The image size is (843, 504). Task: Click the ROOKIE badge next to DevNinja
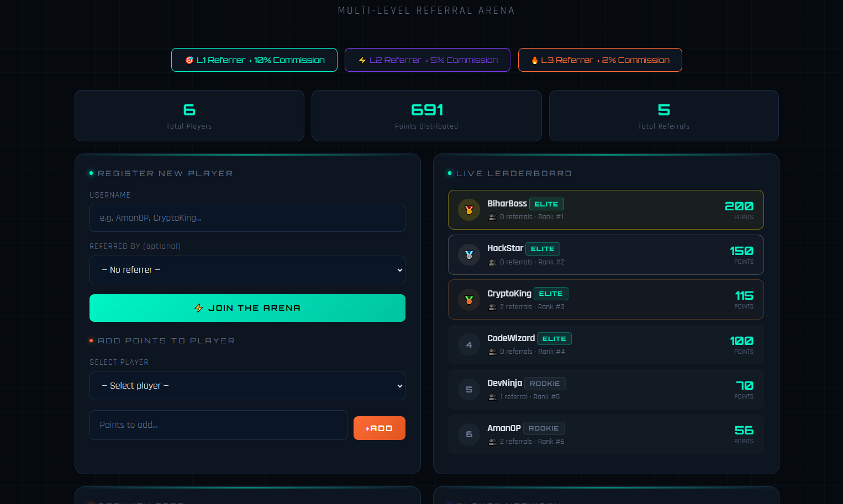[x=545, y=384]
